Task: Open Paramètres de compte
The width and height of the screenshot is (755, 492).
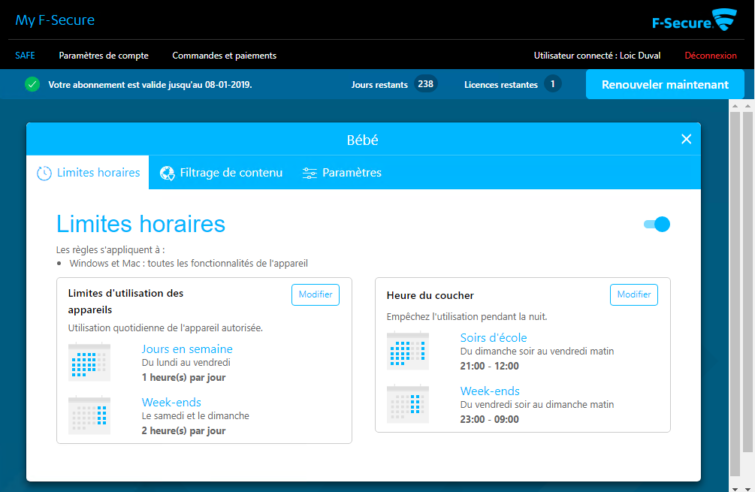Action: pyautogui.click(x=104, y=55)
